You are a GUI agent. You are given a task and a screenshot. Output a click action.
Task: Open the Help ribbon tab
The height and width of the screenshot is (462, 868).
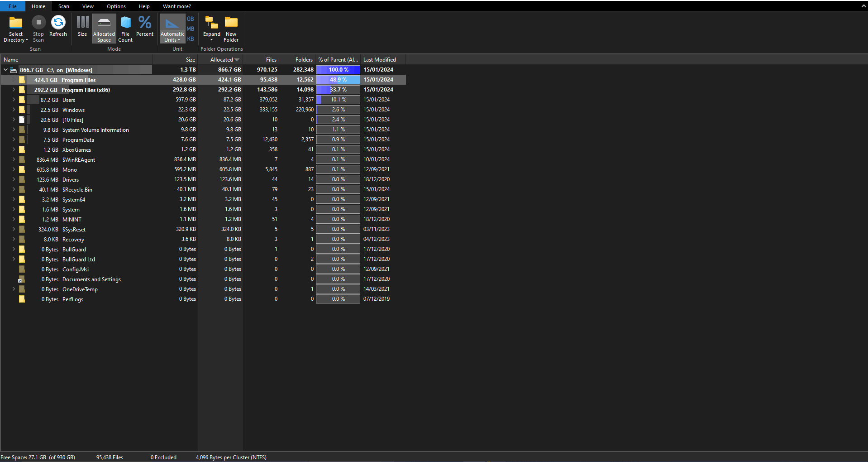click(x=144, y=6)
